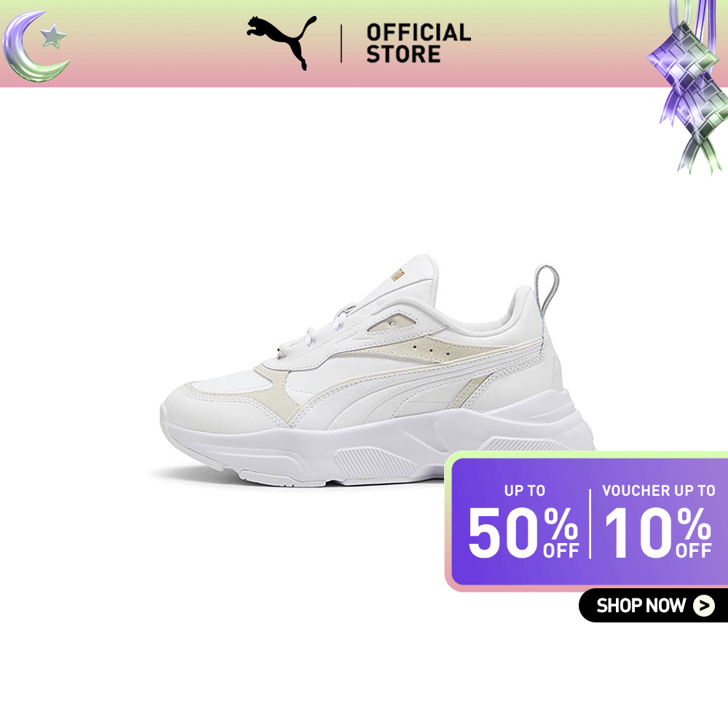Click the Puma leaping cat logo
This screenshot has height=728, width=728.
pos(281,43)
